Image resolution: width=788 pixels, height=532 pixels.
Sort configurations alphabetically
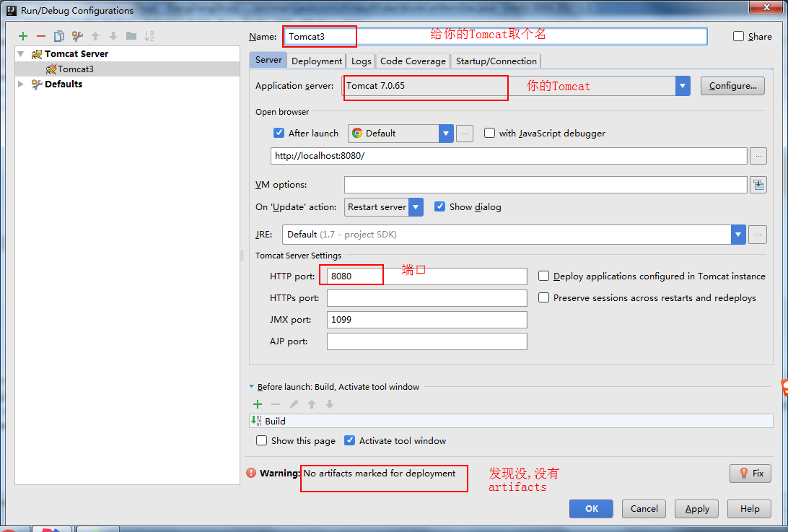pos(149,35)
